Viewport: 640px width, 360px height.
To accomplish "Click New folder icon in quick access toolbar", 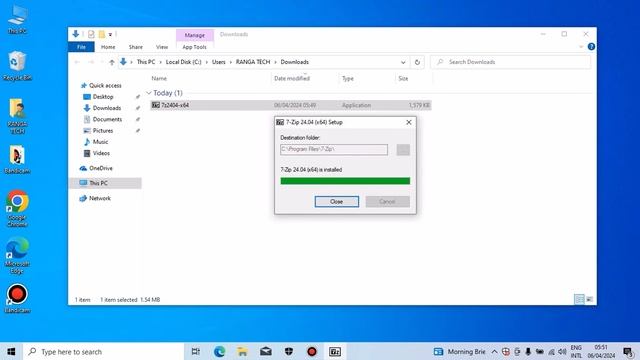I will [x=102, y=34].
